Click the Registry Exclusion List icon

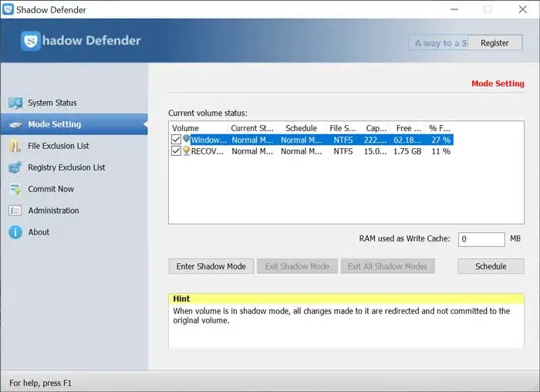pyautogui.click(x=15, y=167)
